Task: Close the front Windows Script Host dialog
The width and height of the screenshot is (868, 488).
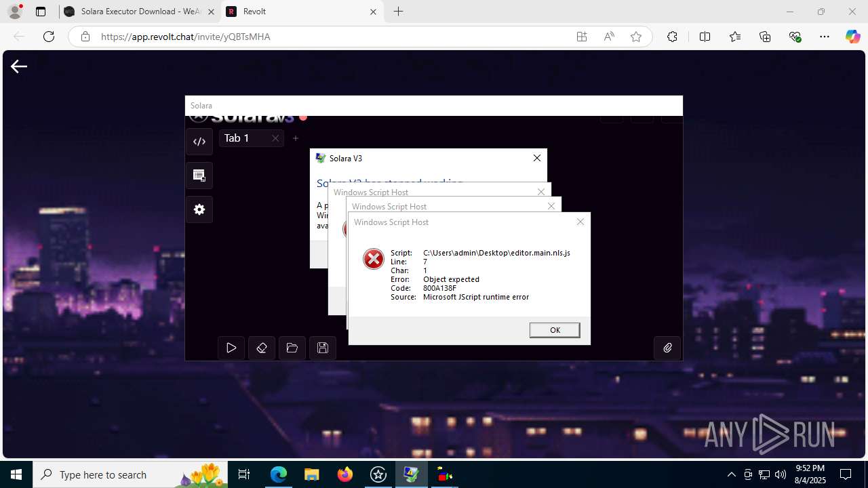Action: click(x=580, y=222)
